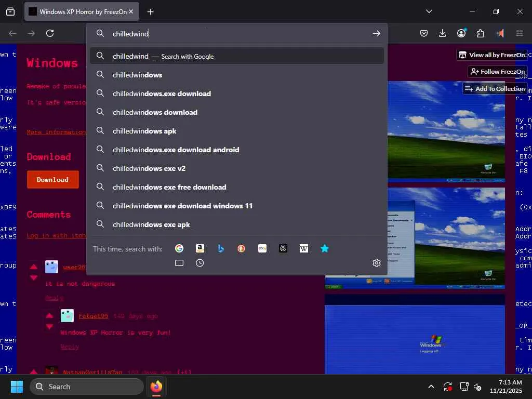Open the Firefox View icon
This screenshot has width=532, height=399.
click(x=10, y=11)
